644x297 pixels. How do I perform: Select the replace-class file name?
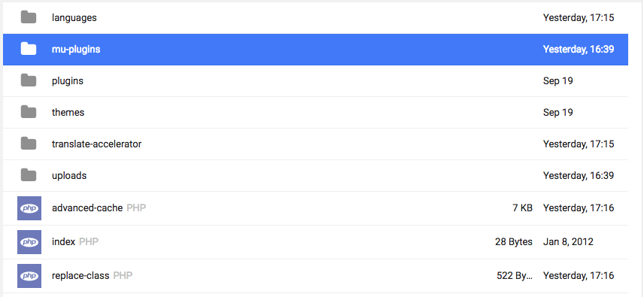pos(80,275)
